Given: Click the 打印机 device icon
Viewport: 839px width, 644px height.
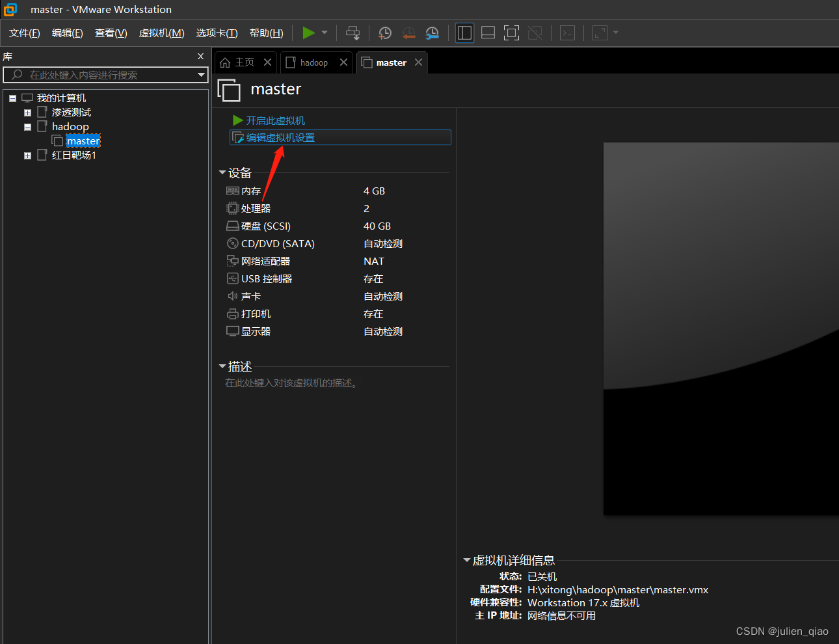Looking at the screenshot, I should tap(233, 314).
